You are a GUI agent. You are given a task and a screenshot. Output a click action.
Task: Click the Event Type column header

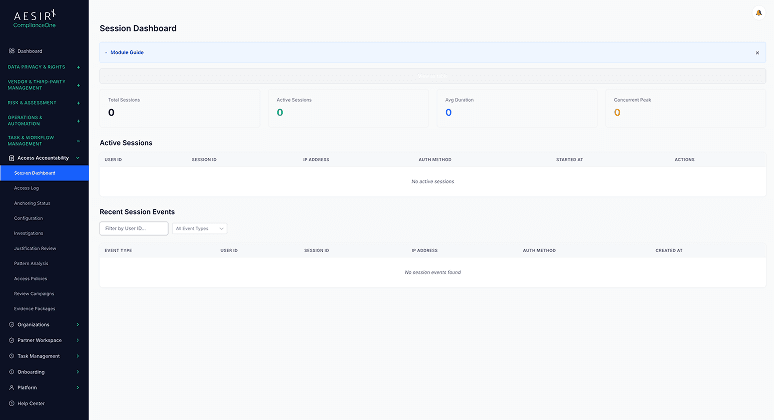click(118, 251)
